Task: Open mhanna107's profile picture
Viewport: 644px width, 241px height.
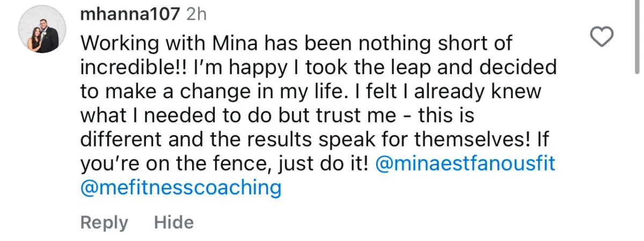Action: point(42,31)
